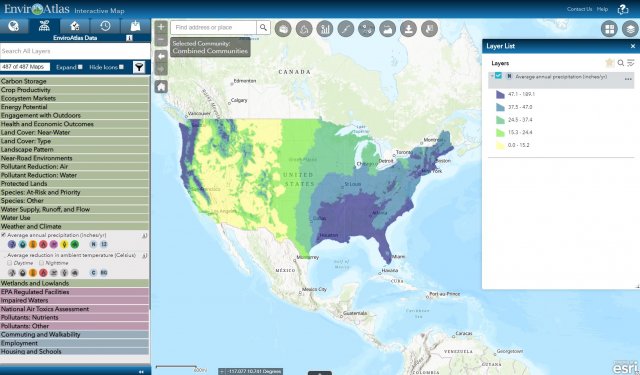
Task: Open the Contact Us link
Action: click(x=579, y=9)
